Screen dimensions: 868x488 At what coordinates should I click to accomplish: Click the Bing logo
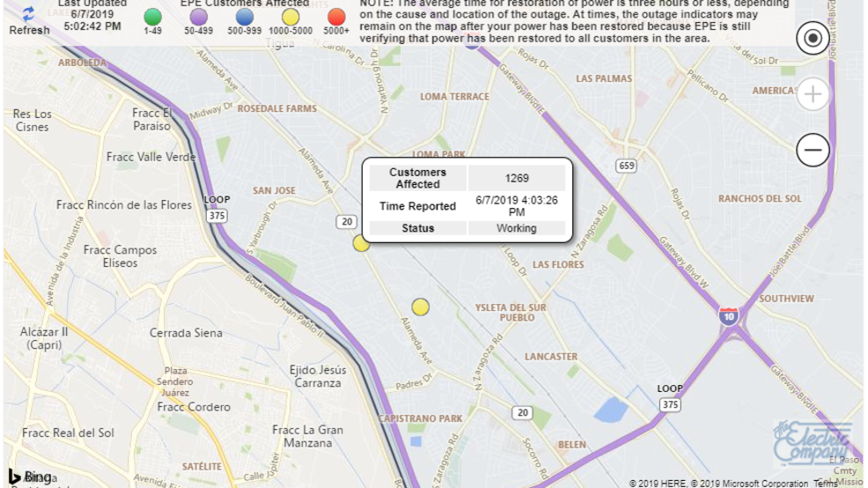(31, 477)
